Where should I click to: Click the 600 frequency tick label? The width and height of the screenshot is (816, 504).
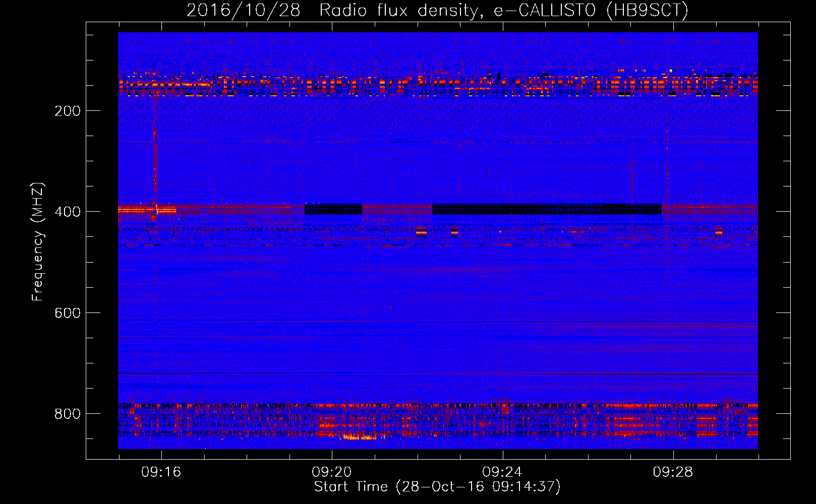(x=68, y=313)
